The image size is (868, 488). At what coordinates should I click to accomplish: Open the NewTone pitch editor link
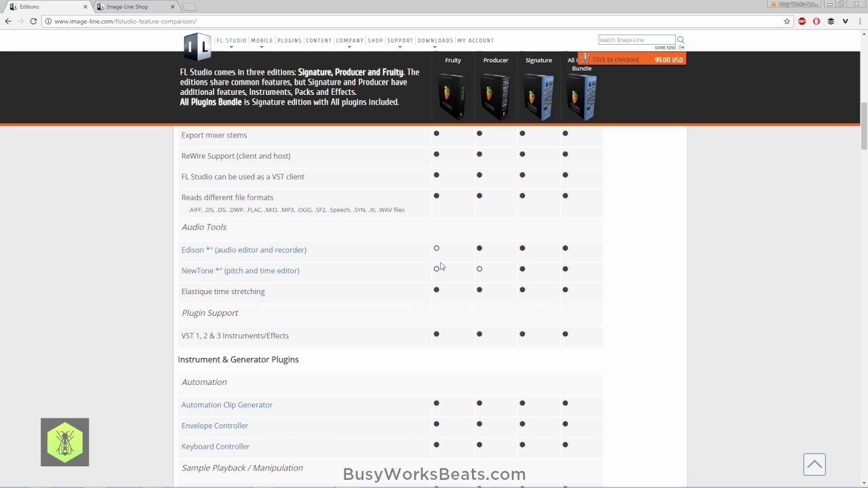pyautogui.click(x=240, y=270)
